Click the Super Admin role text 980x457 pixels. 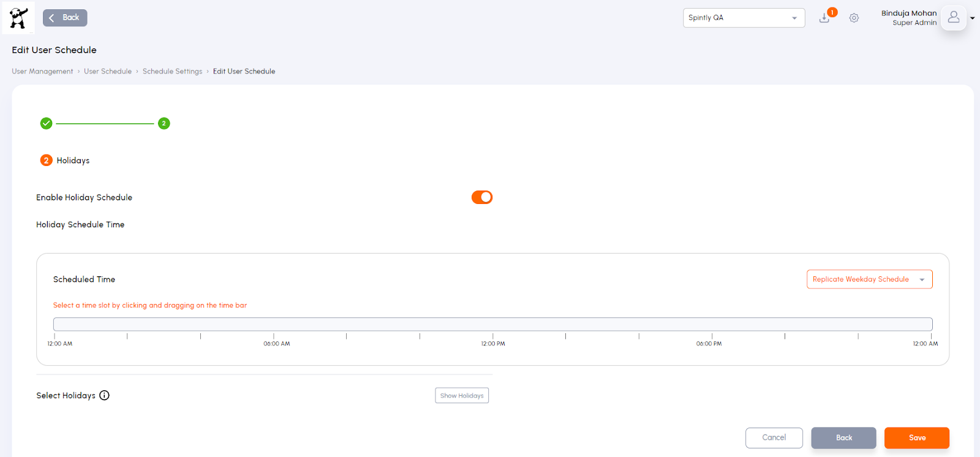[x=914, y=23]
